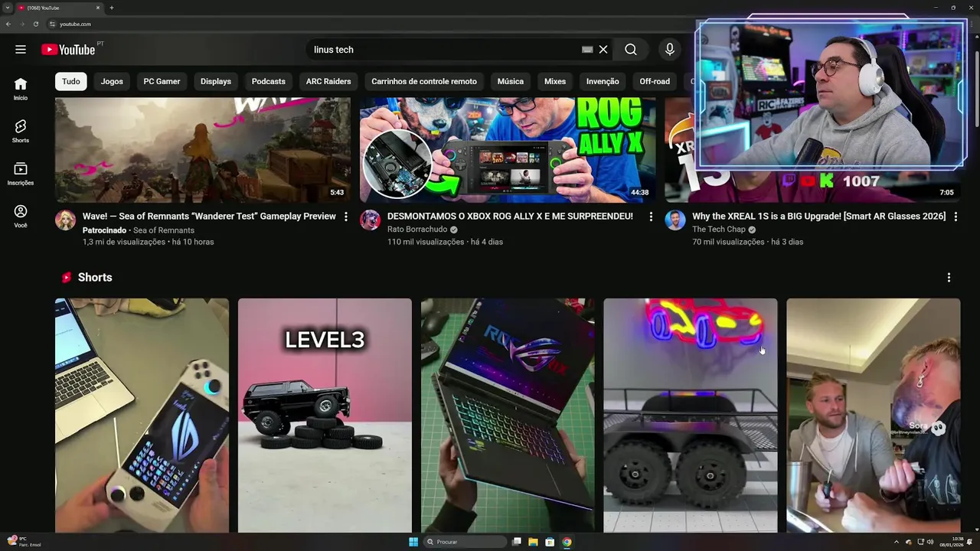This screenshot has height=551, width=980.
Task: Open the taskbar clock and date
Action: 952,542
